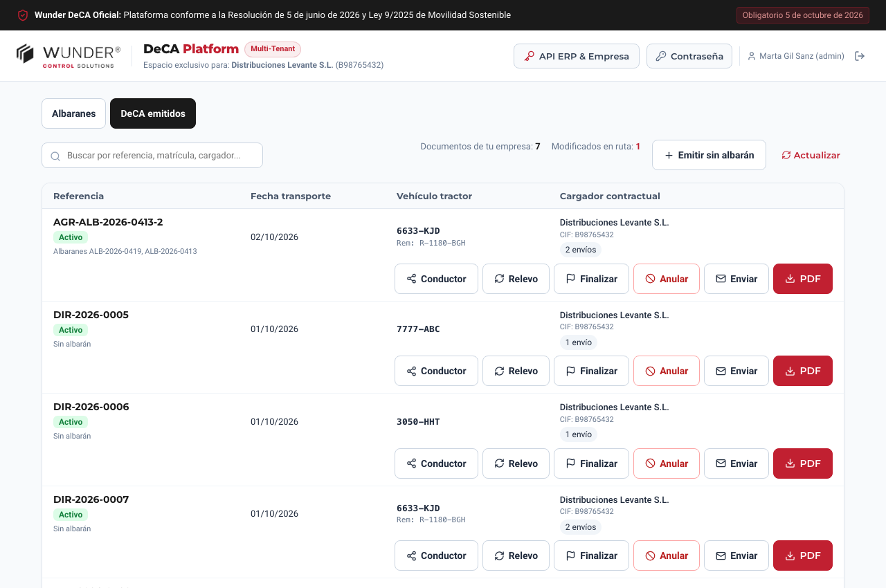
Task: Focus the search by referencia field
Action: pos(152,156)
